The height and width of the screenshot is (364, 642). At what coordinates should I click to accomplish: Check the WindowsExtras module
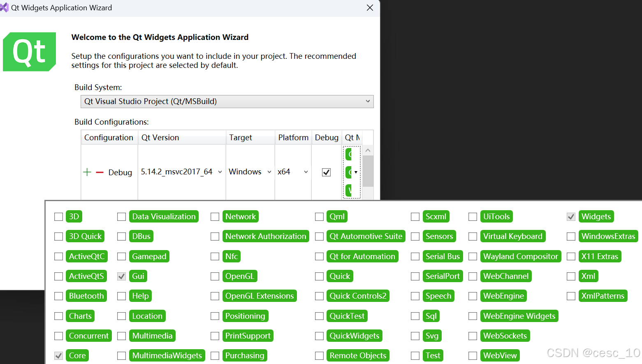click(571, 236)
